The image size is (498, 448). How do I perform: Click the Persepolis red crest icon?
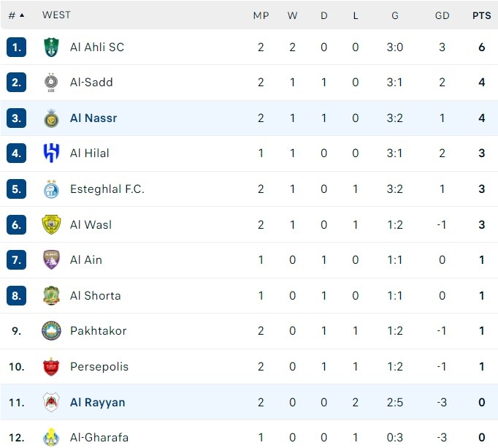coord(51,366)
